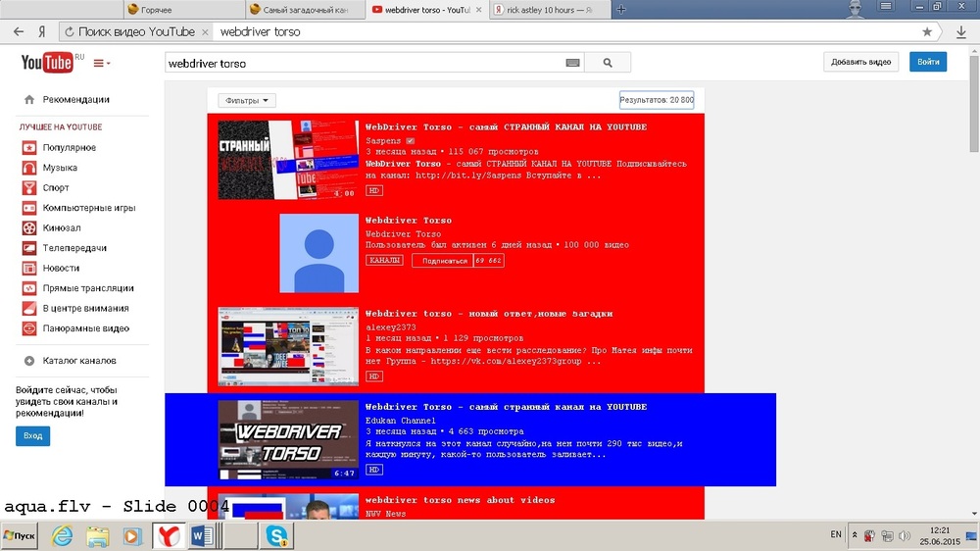
Task: Open Популярное in sidebar
Action: 69,148
